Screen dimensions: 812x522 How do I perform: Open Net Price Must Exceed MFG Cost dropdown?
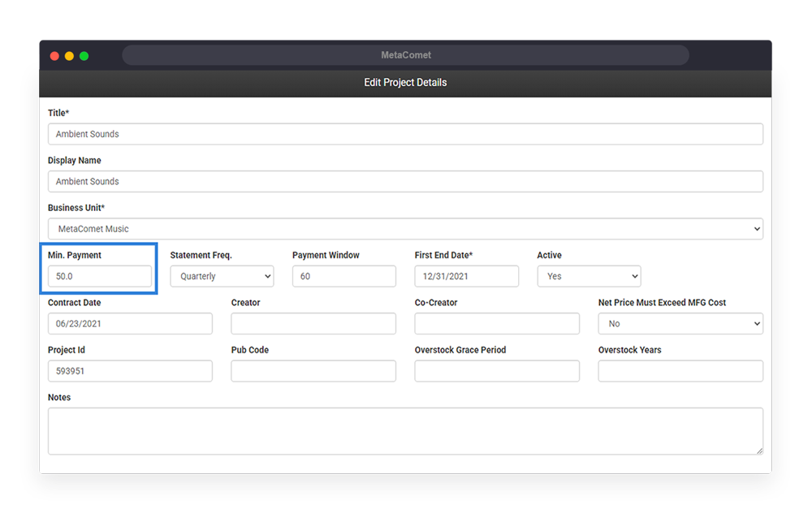pos(680,324)
